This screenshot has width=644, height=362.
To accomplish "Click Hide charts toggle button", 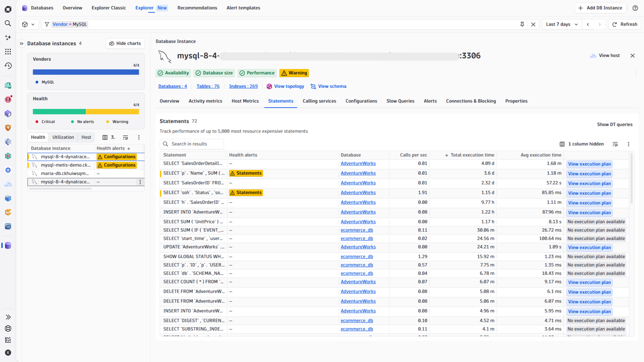I will pos(125,43).
